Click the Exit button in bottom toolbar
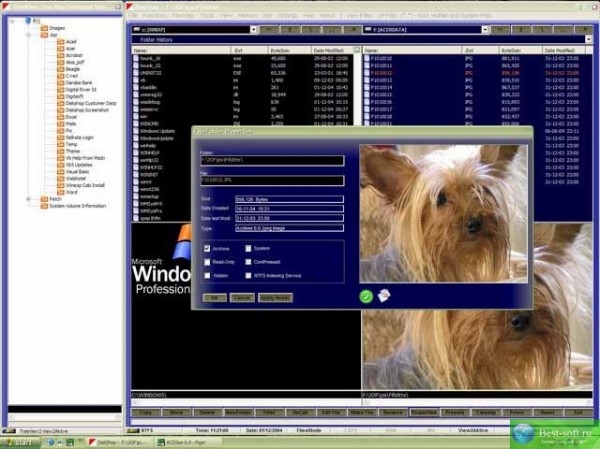The height and width of the screenshot is (449, 600). tap(579, 413)
